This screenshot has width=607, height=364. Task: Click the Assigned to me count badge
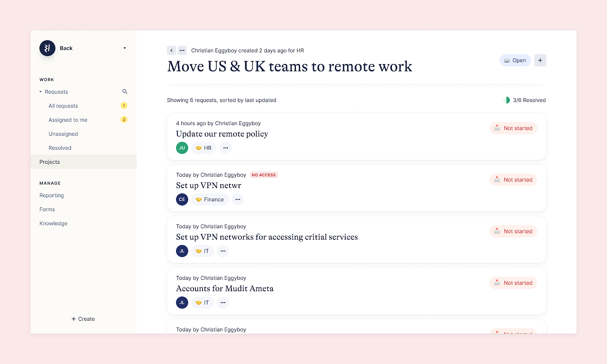coord(124,119)
